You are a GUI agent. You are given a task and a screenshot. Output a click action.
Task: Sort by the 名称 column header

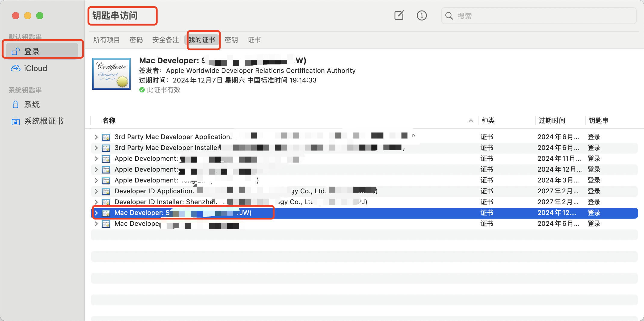pyautogui.click(x=109, y=120)
